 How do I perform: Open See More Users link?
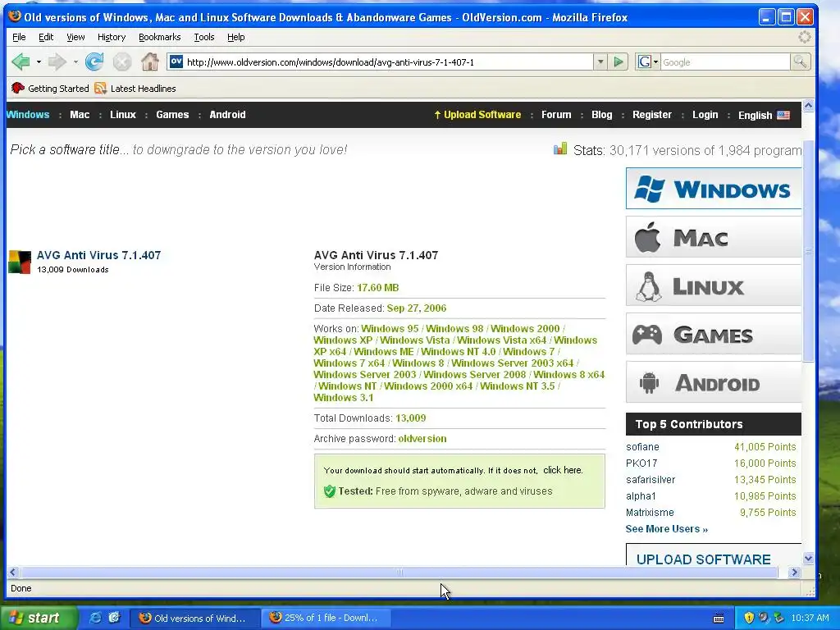click(x=666, y=529)
